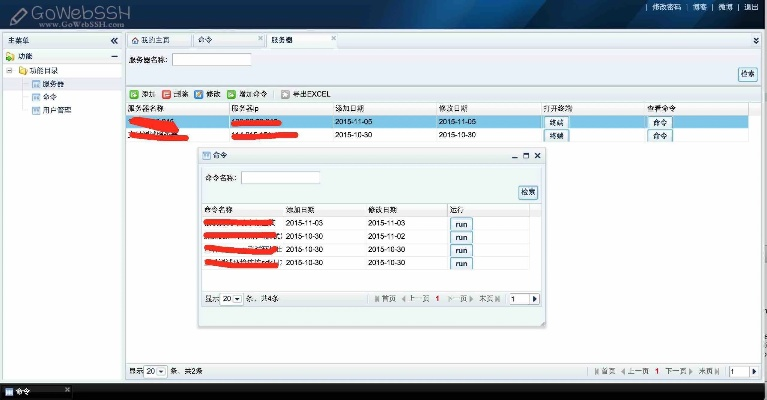The image size is (767, 400).
Task: Open the 微博 link in the header
Action: point(725,7)
